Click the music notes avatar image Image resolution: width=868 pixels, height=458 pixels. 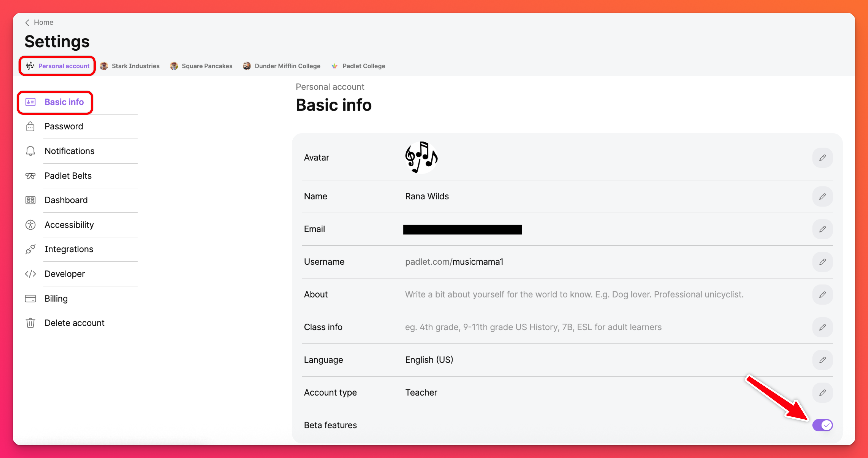(421, 158)
